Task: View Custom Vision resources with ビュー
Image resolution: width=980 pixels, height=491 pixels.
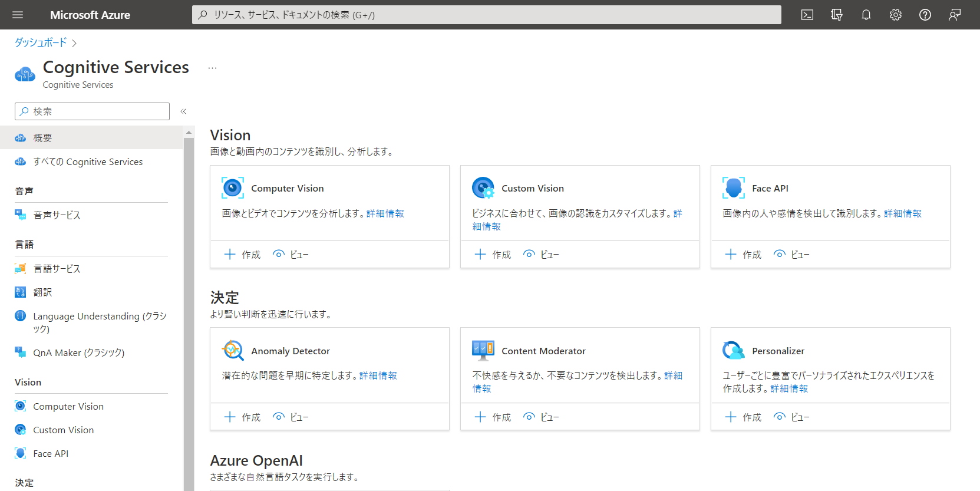Action: pos(541,255)
